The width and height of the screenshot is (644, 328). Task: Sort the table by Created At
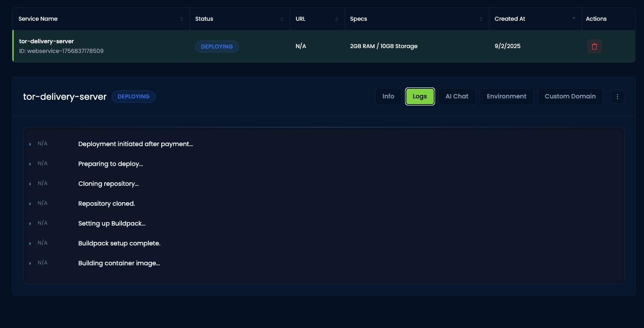point(573,19)
